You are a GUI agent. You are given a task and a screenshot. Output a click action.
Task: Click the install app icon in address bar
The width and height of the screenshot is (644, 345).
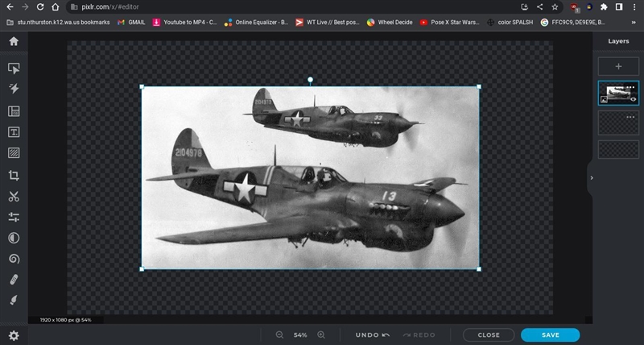(525, 7)
